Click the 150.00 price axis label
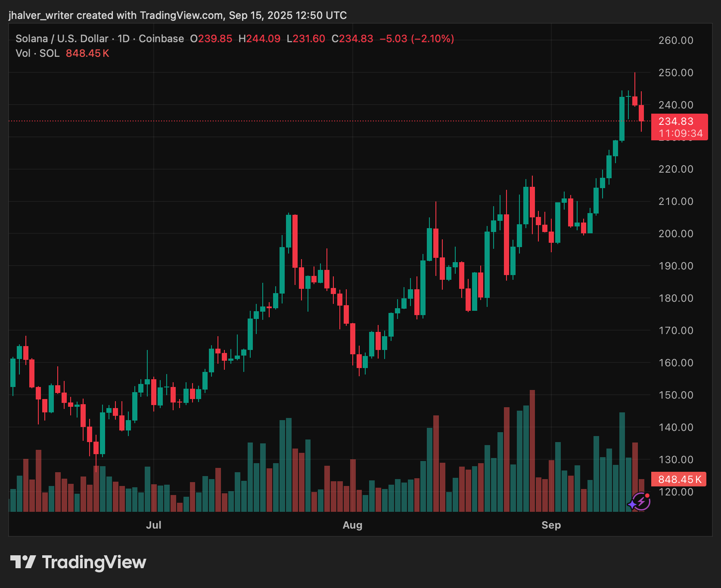 point(676,395)
